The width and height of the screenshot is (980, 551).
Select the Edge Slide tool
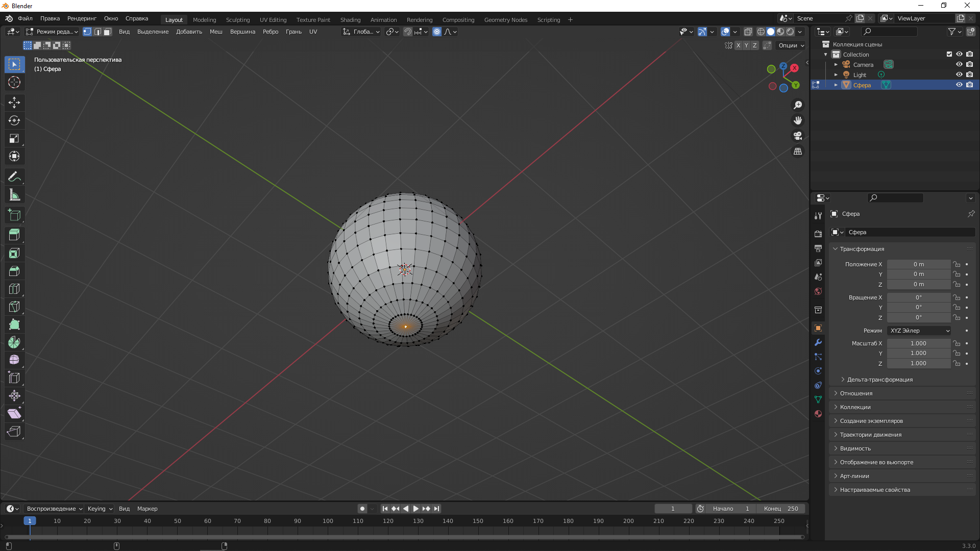pyautogui.click(x=14, y=378)
